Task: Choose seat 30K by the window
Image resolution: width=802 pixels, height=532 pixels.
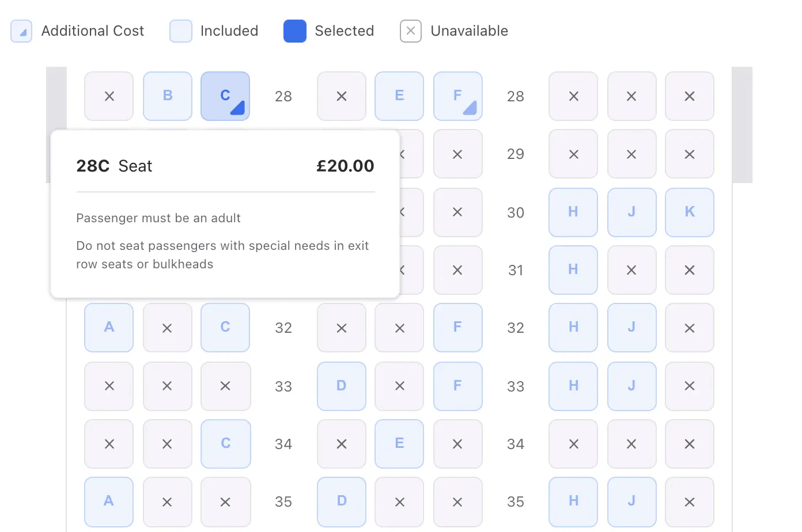Action: 690,212
